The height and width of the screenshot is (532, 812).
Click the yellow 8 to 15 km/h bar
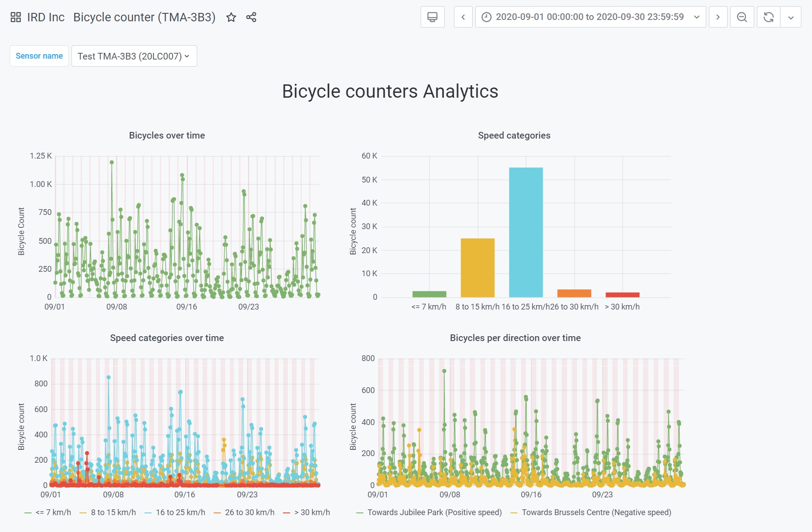pos(478,268)
